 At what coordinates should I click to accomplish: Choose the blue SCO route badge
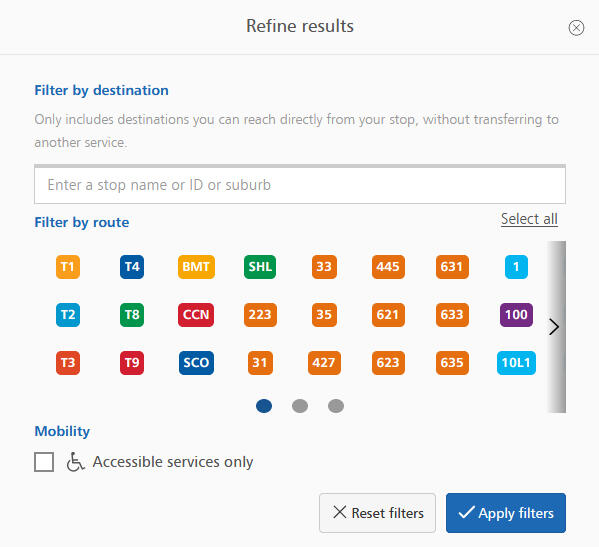click(x=196, y=363)
